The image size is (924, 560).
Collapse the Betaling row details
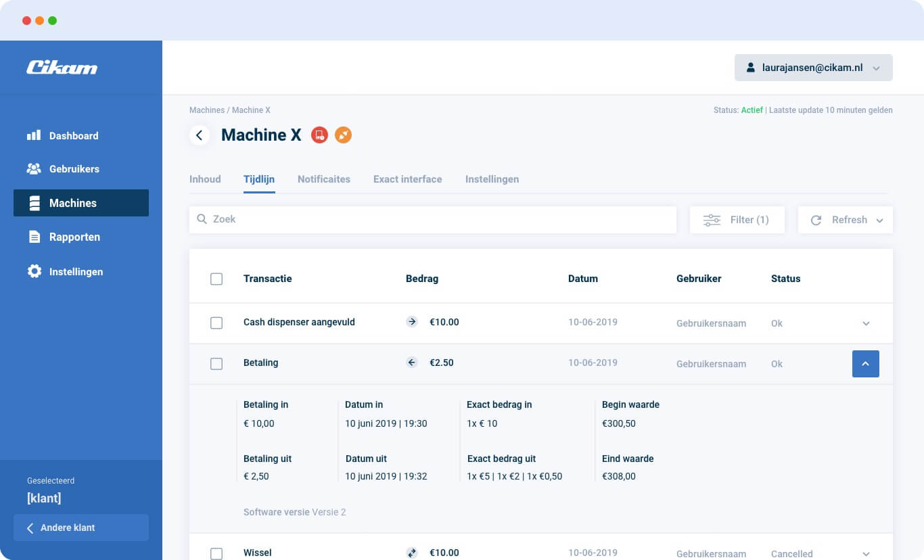(866, 364)
